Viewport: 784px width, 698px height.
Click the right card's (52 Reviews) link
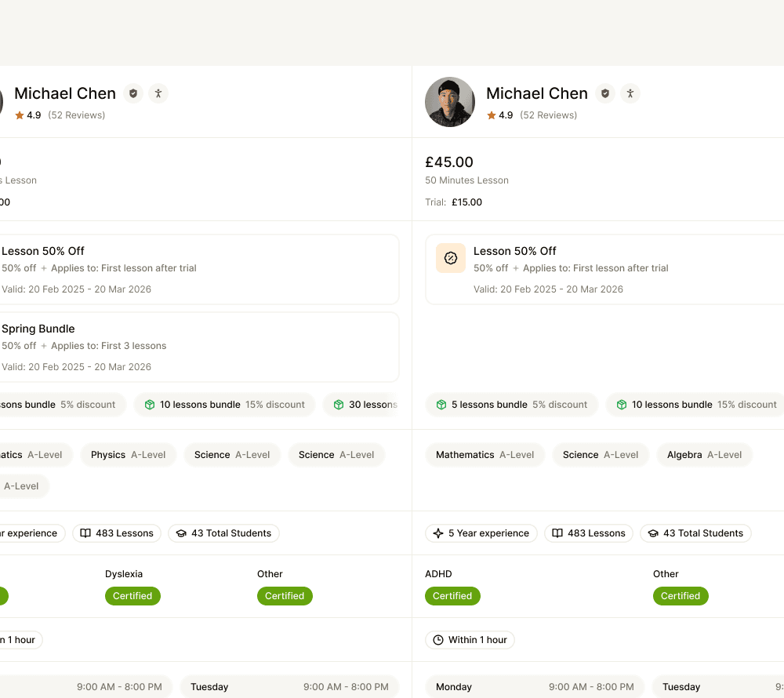click(548, 115)
